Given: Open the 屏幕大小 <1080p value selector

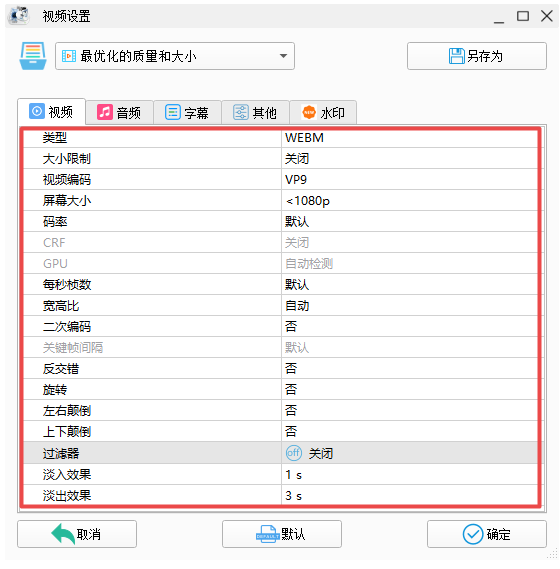Looking at the screenshot, I should coord(409,200).
